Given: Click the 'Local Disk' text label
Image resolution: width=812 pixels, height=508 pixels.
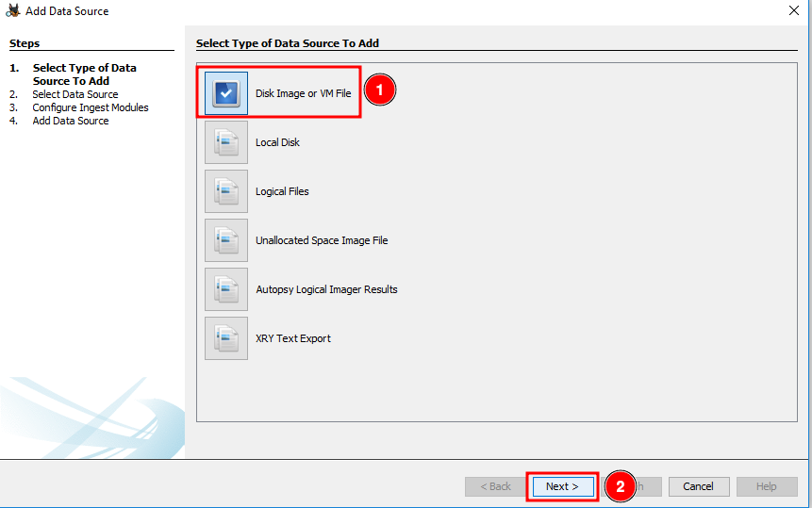Looking at the screenshot, I should tap(277, 143).
